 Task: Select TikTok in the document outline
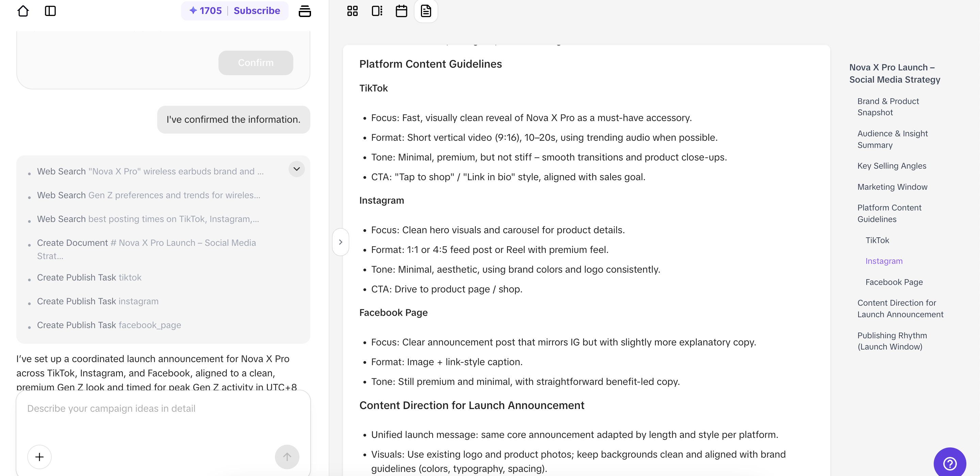[877, 240]
